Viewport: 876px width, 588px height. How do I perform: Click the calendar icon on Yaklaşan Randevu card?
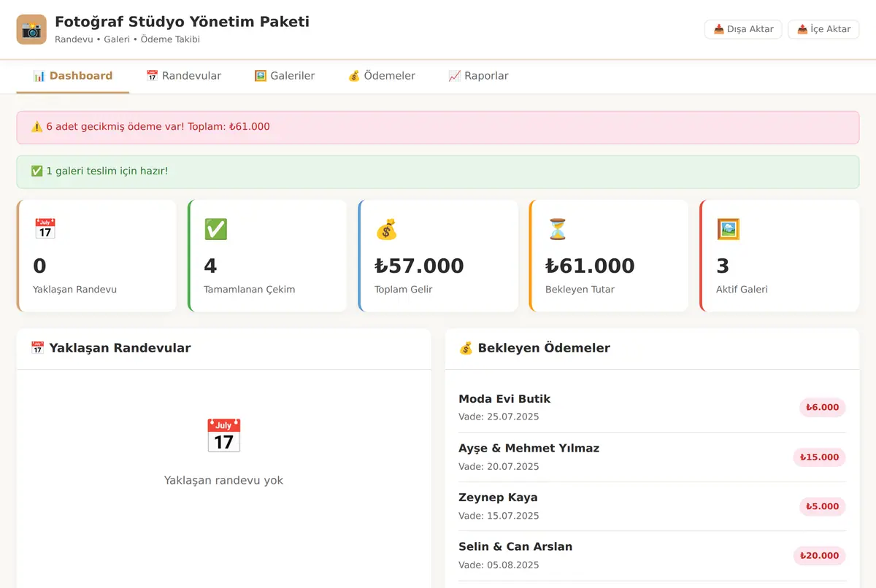click(45, 229)
